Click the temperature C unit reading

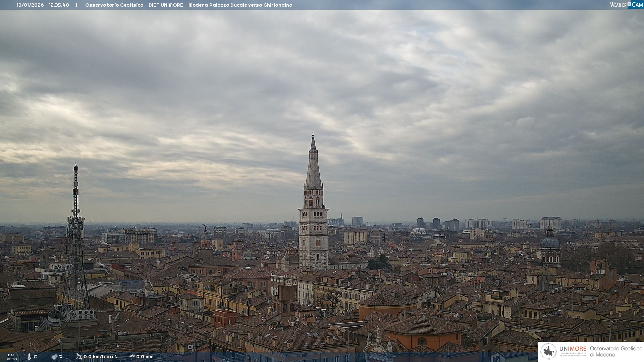click(x=35, y=357)
